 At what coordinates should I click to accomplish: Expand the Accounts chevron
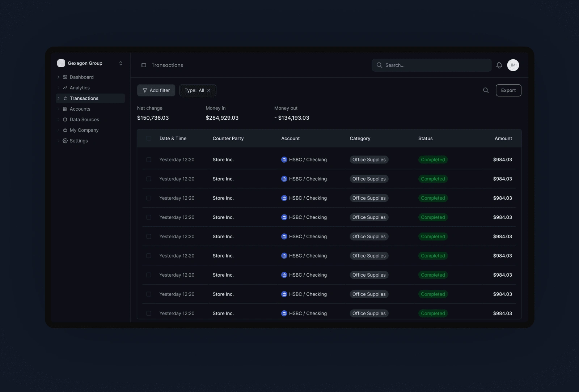click(59, 109)
